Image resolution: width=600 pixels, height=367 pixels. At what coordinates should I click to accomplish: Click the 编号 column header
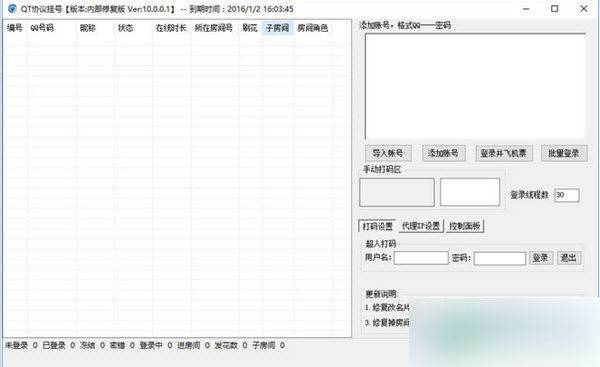click(x=15, y=28)
